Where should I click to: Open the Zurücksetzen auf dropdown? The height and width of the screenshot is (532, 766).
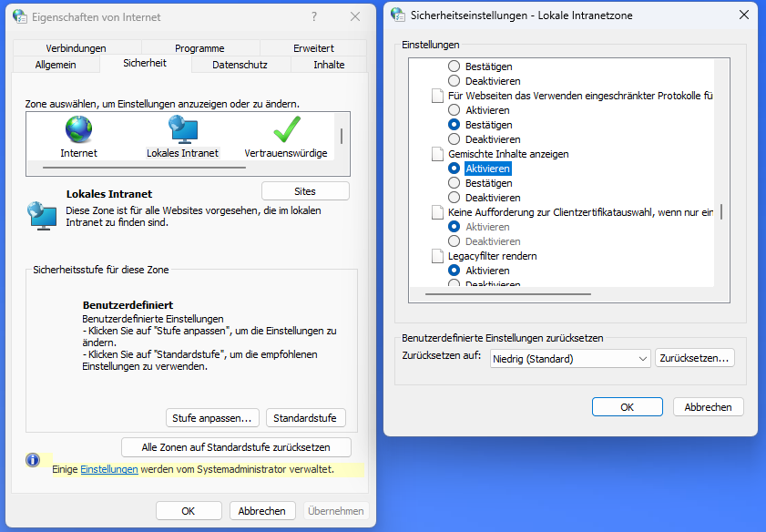(x=570, y=358)
